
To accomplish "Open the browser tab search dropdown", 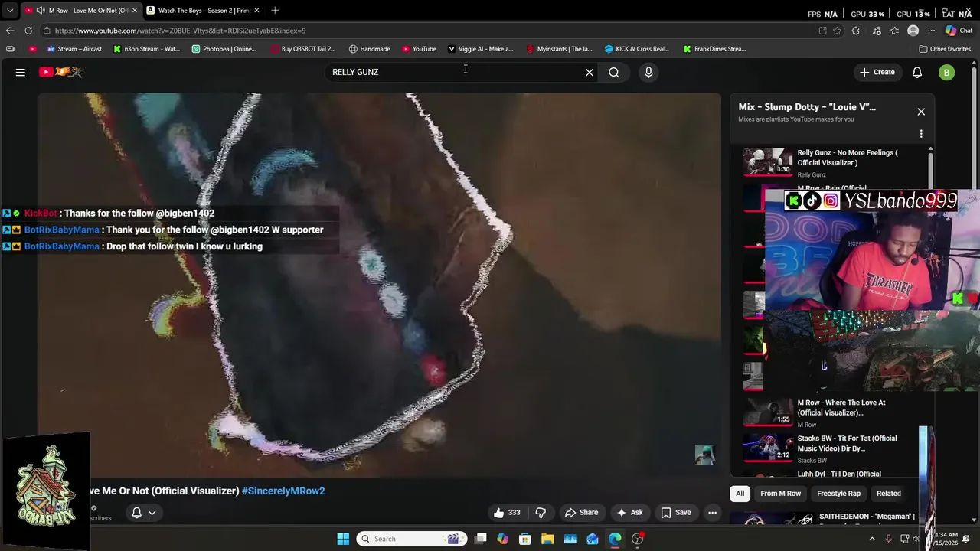I will point(9,10).
